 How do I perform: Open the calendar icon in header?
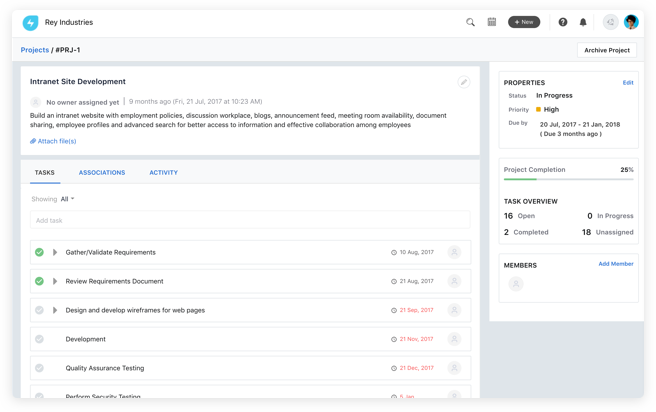click(x=492, y=22)
